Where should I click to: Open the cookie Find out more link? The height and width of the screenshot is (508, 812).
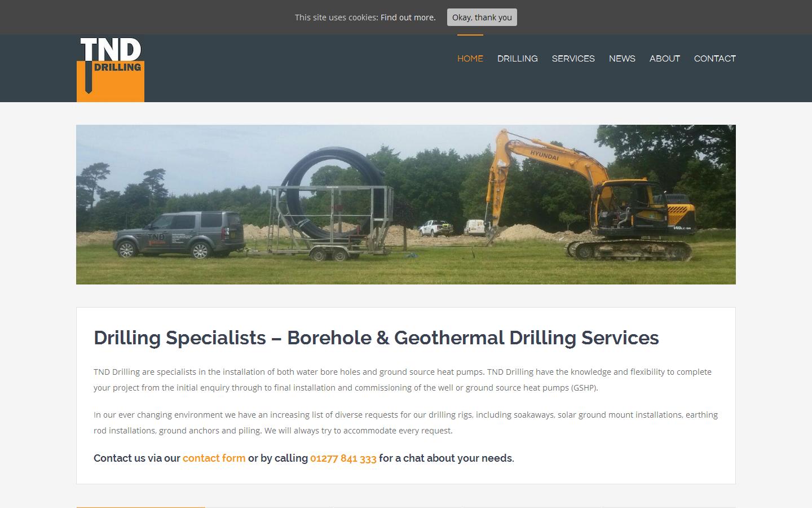coord(408,17)
